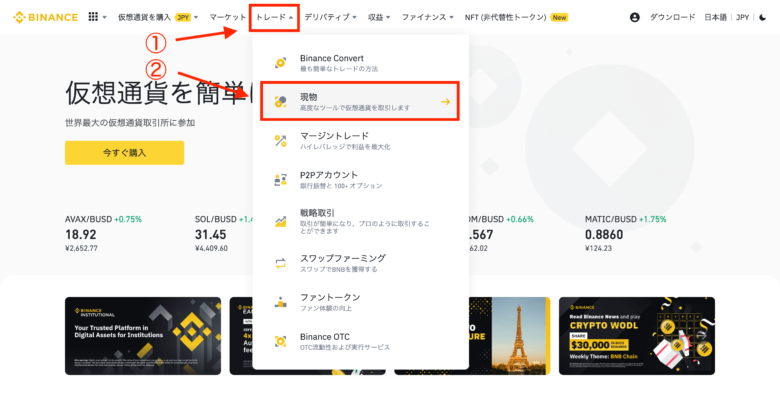Click the 今すぐ購入 button
This screenshot has width=780, height=395.
[124, 153]
